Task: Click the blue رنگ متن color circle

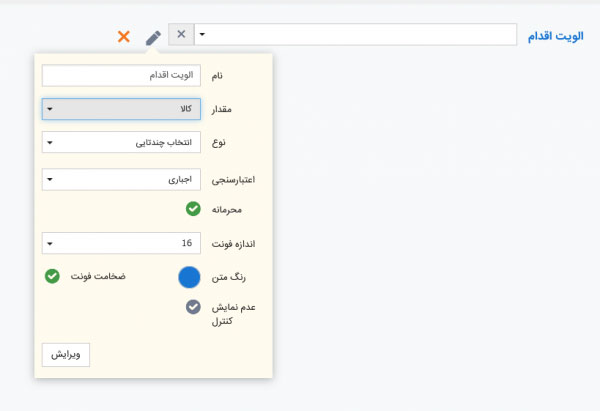Action: coord(192,280)
